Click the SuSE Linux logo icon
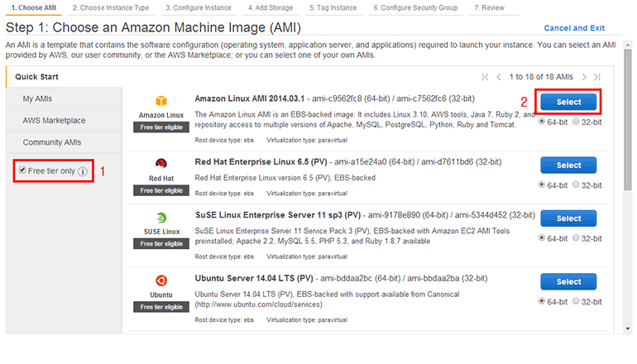Viewport: 637px width, 364px height. (161, 216)
